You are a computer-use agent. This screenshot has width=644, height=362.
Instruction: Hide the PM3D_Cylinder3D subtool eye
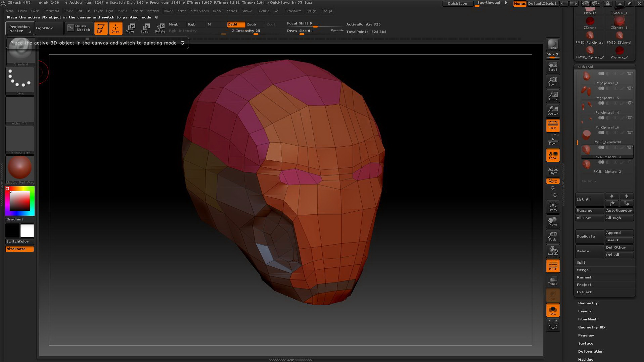(630, 133)
